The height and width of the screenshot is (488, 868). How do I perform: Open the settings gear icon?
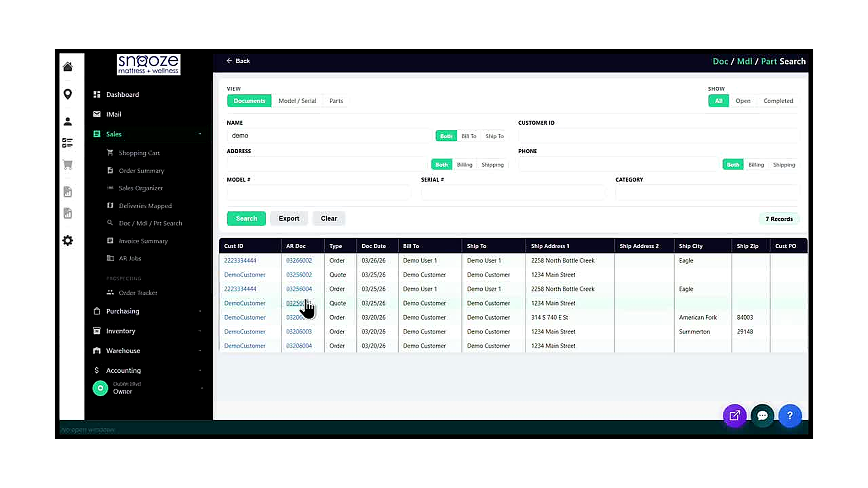[x=68, y=240]
